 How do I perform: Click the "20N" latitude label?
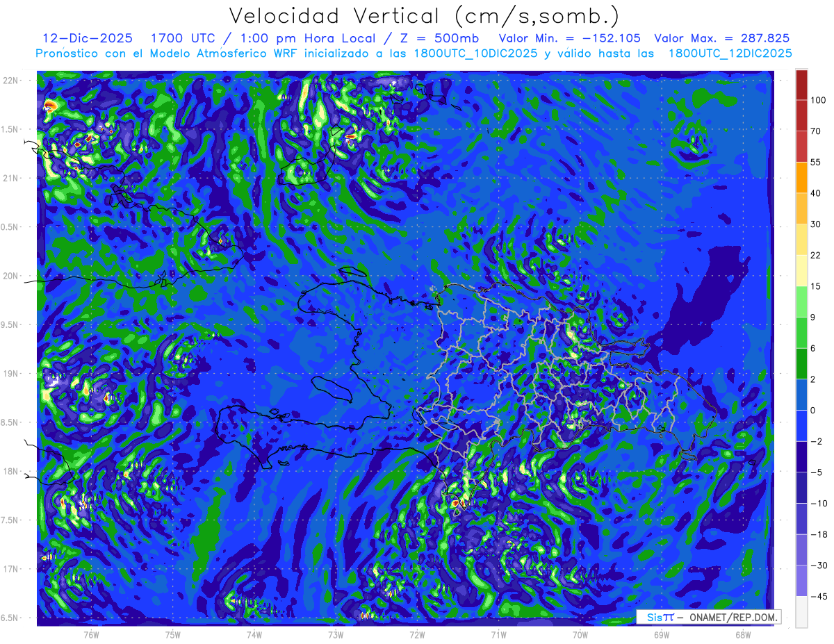click(x=12, y=276)
